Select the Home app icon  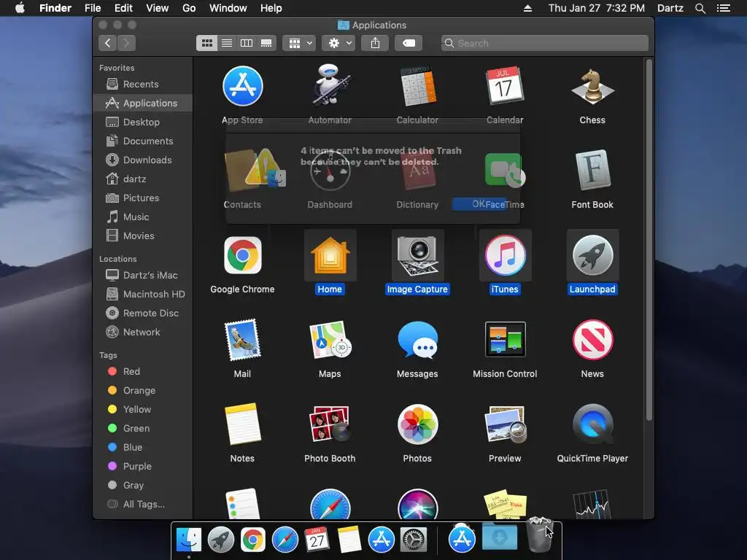330,255
